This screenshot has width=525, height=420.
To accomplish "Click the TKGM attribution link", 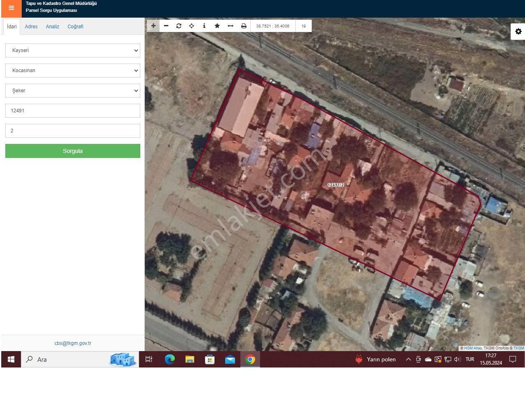I will pos(519,348).
